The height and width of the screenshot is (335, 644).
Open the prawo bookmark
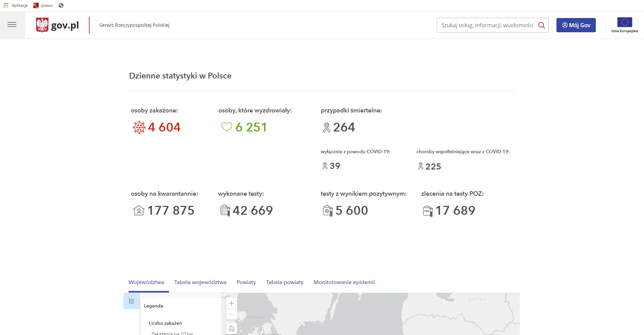pos(43,5)
